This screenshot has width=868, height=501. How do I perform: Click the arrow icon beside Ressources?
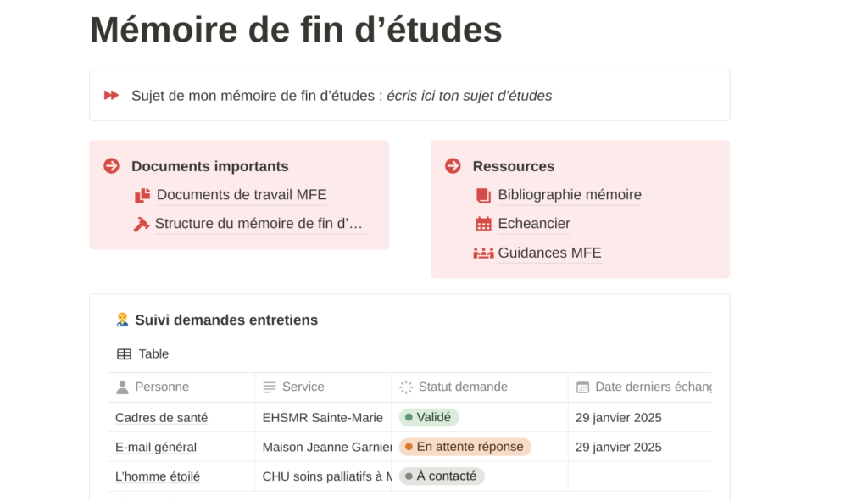click(453, 165)
